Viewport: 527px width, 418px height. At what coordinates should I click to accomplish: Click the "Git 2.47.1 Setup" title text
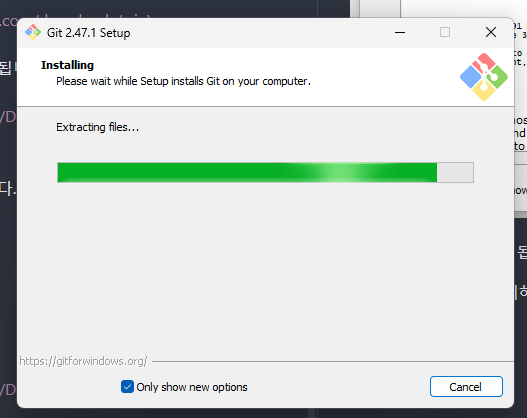pos(88,33)
